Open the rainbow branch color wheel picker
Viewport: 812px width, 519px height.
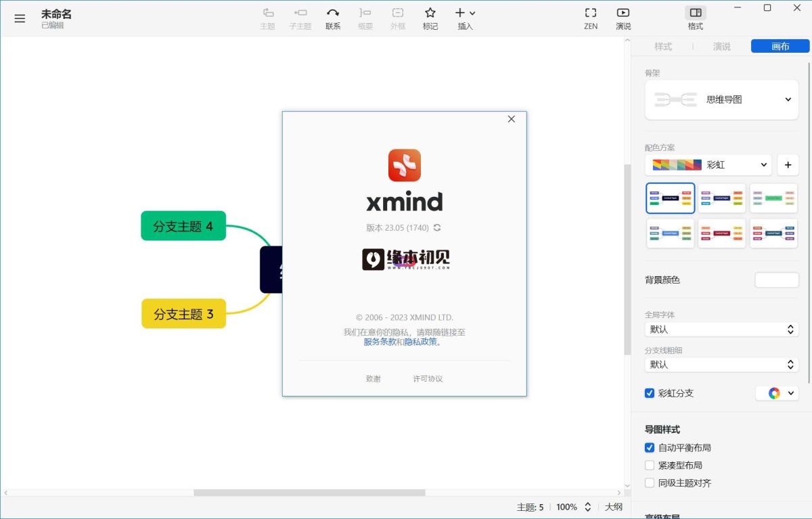pyautogui.click(x=777, y=393)
